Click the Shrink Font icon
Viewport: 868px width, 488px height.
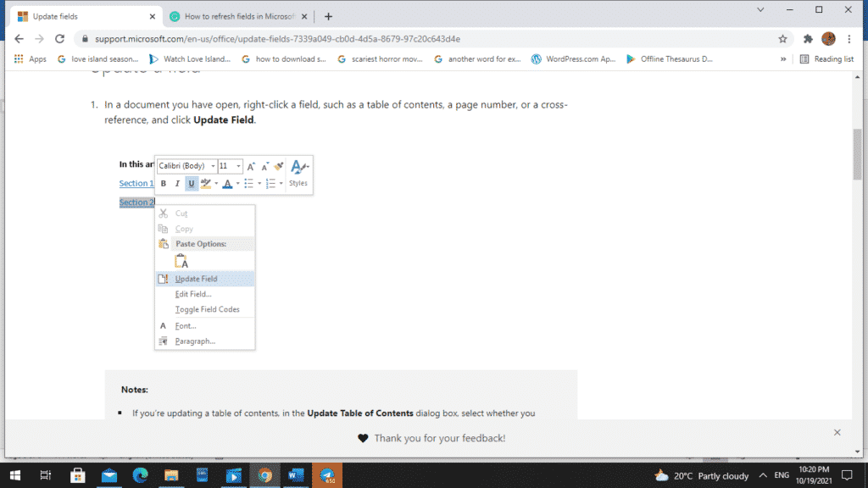264,167
